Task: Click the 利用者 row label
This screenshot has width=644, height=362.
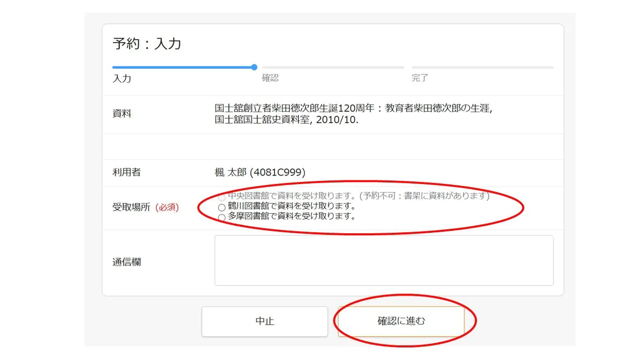Action: coord(127,172)
